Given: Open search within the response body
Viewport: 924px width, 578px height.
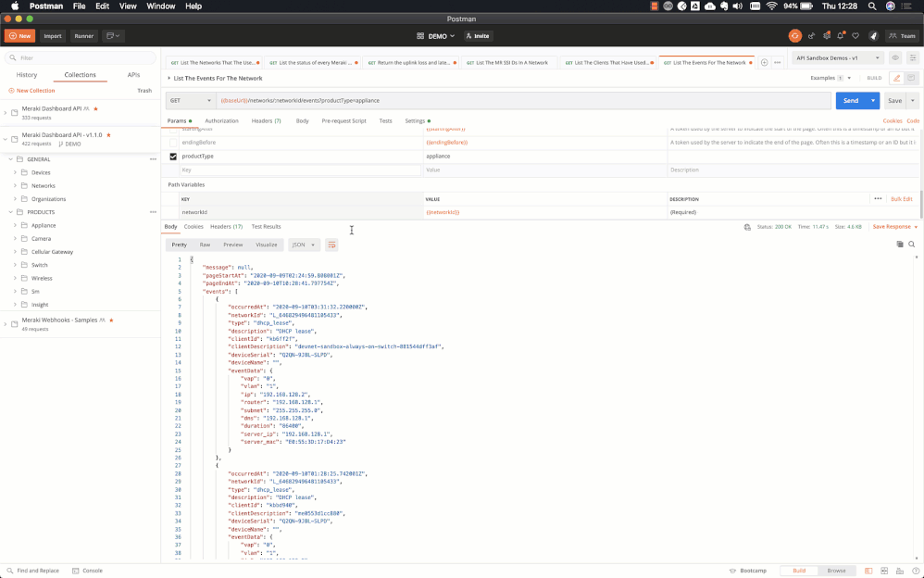Looking at the screenshot, I should click(x=911, y=244).
